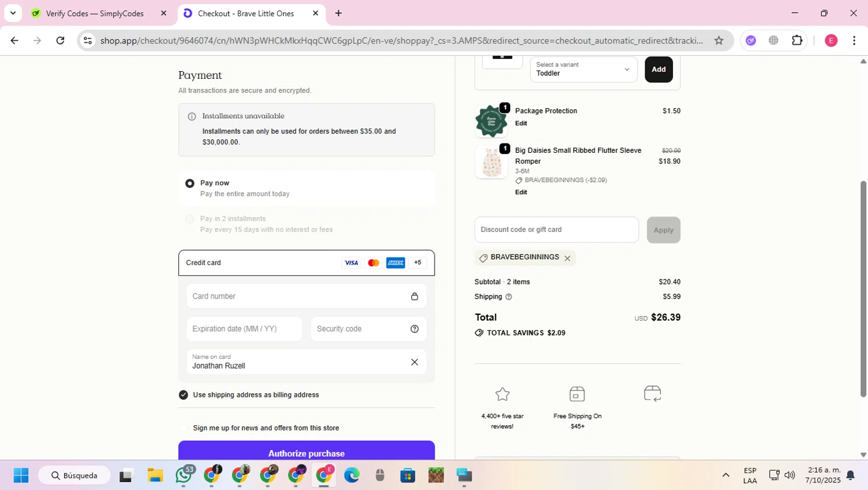
Task: Click the Name on card field
Action: tap(306, 362)
